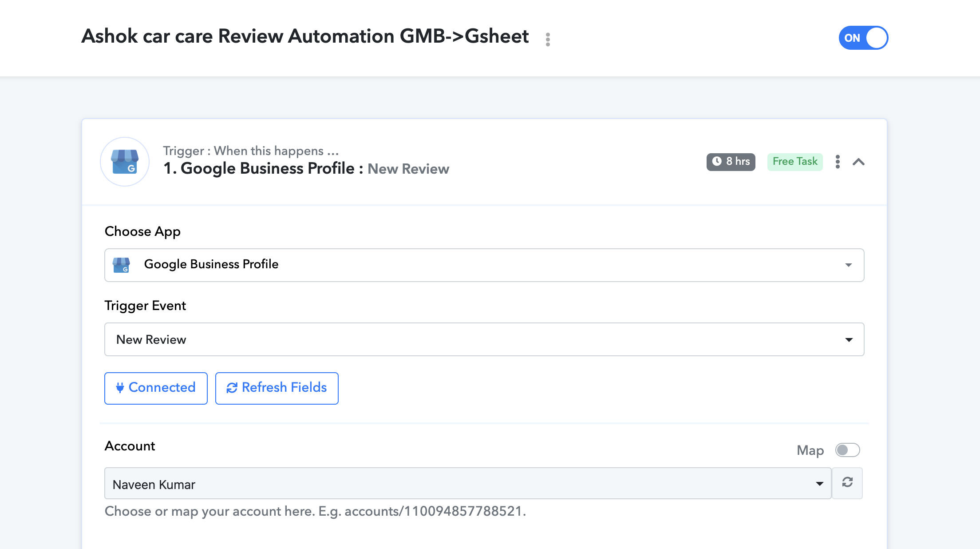Collapse the trigger step with chevron
This screenshot has height=549, width=980.
(859, 162)
